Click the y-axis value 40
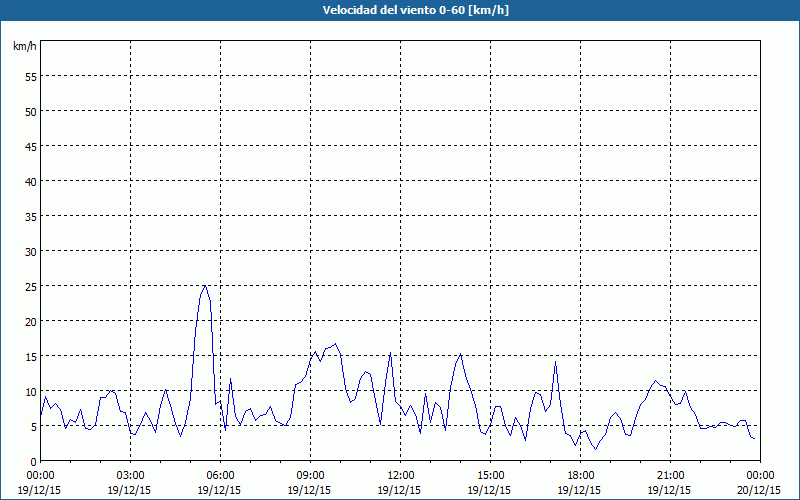Viewport: 800px width, 500px height. (31, 182)
